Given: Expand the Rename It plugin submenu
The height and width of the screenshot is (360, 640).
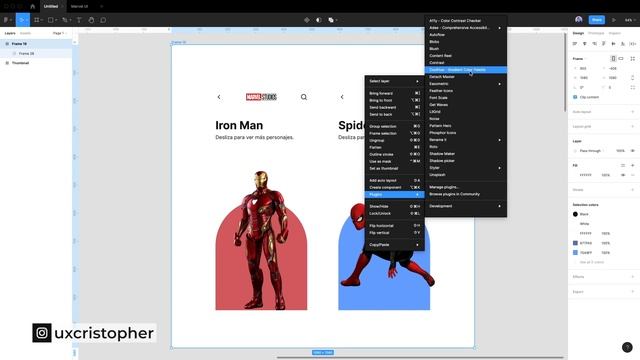Looking at the screenshot, I should point(466,140).
